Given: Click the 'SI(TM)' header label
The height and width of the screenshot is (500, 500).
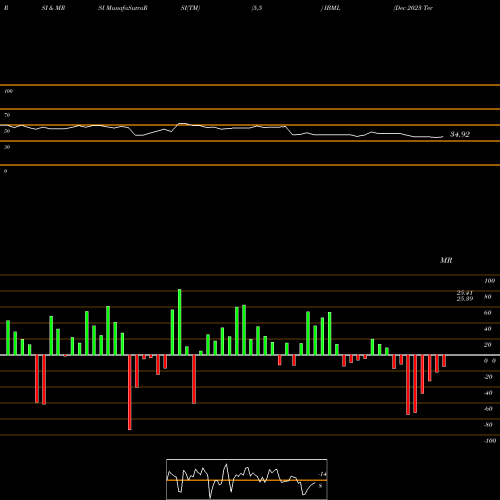Looking at the screenshot, I should pyautogui.click(x=190, y=8).
